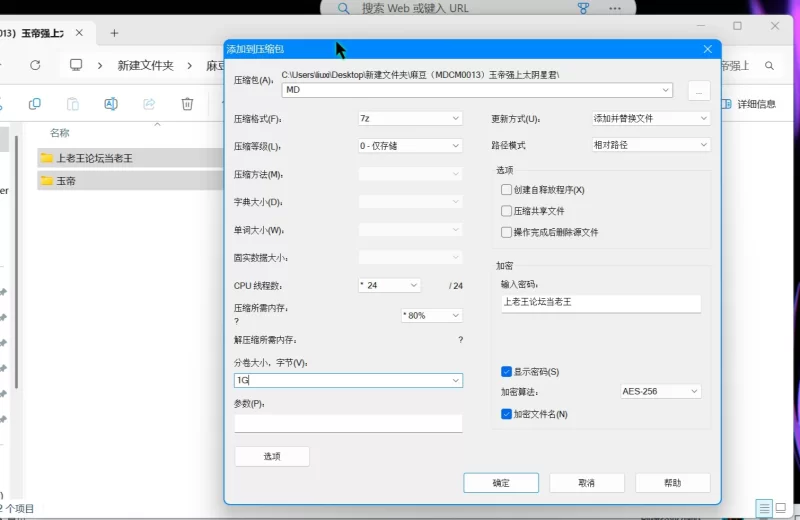Click the browser search magnifier icon
Viewport: 800px width, 520px height.
(343, 9)
